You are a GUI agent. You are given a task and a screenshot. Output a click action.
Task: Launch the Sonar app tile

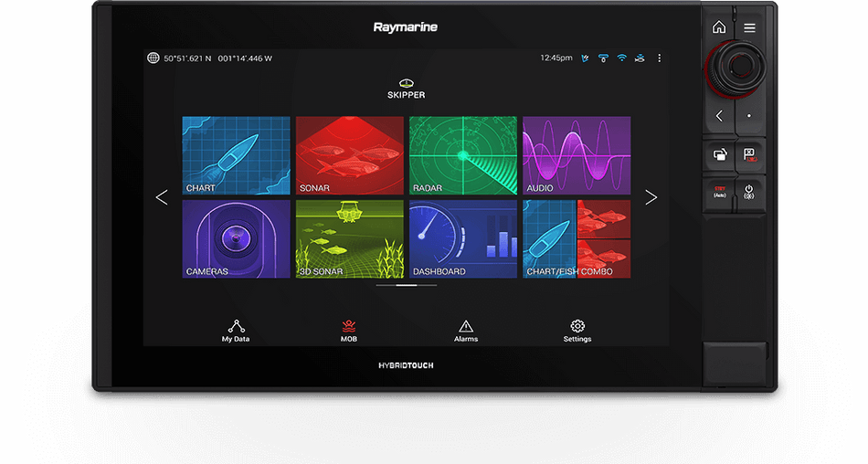[349, 155]
